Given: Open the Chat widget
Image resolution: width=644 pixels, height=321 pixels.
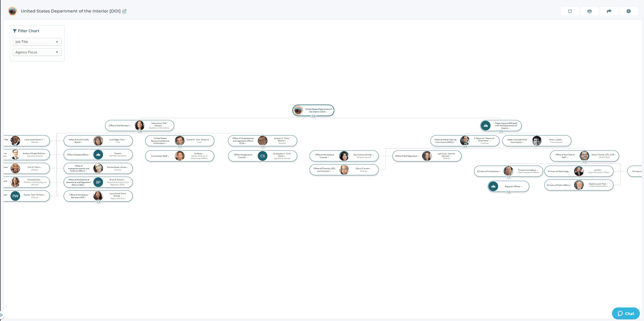Looking at the screenshot, I should tap(626, 313).
